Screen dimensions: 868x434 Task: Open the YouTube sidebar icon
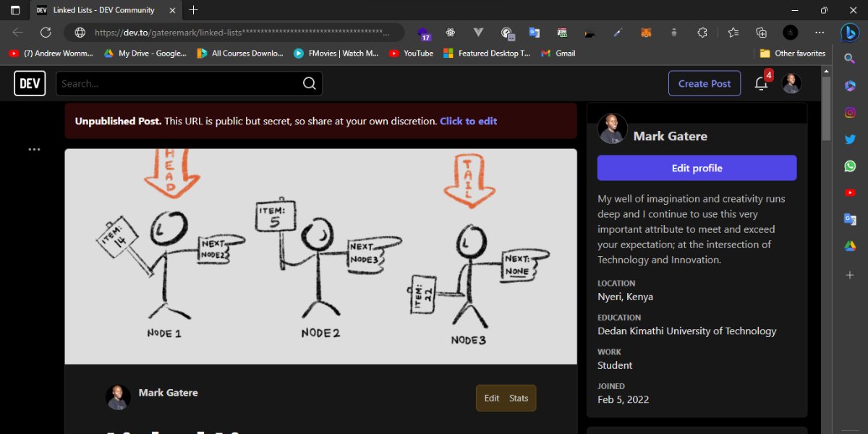click(x=850, y=192)
